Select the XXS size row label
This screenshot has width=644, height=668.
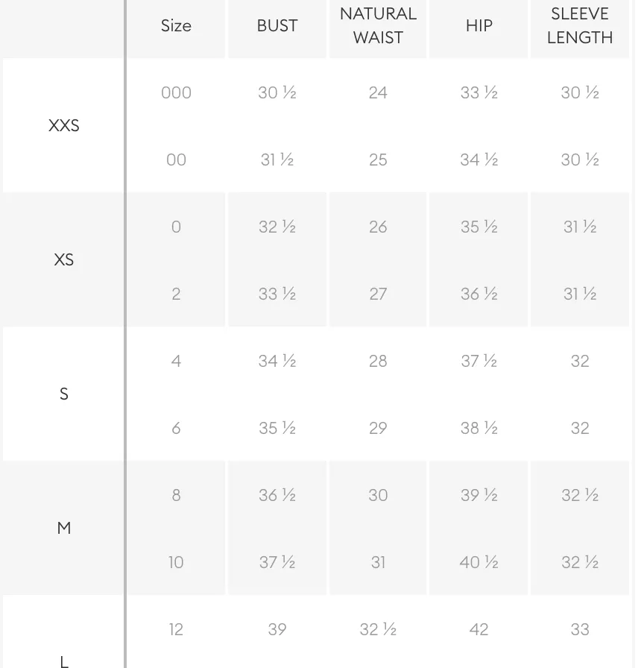(64, 126)
